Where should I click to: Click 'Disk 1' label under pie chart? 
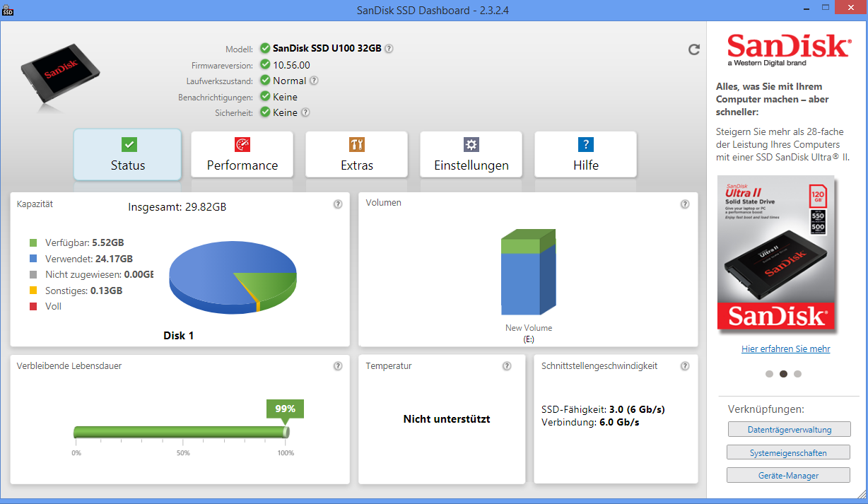(x=179, y=336)
